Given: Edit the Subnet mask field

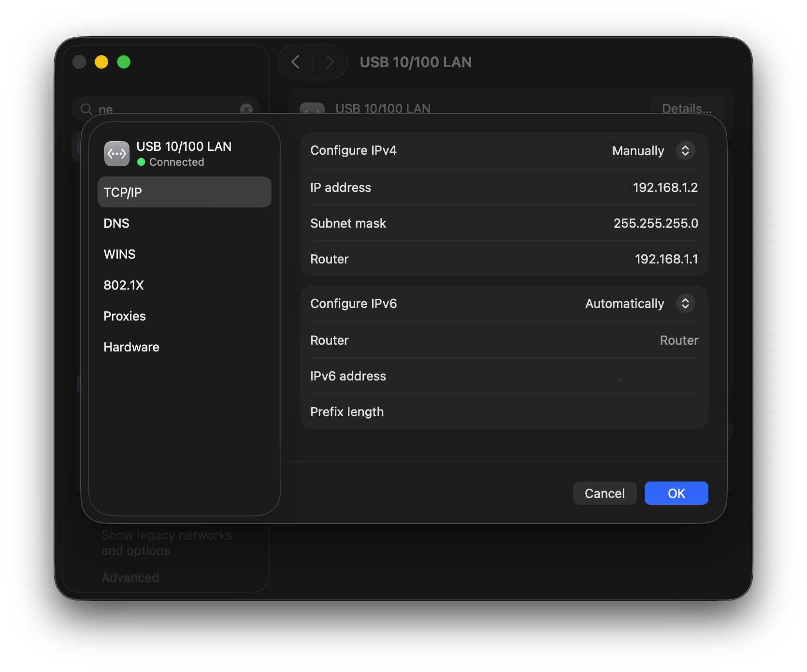Looking at the screenshot, I should point(655,223).
